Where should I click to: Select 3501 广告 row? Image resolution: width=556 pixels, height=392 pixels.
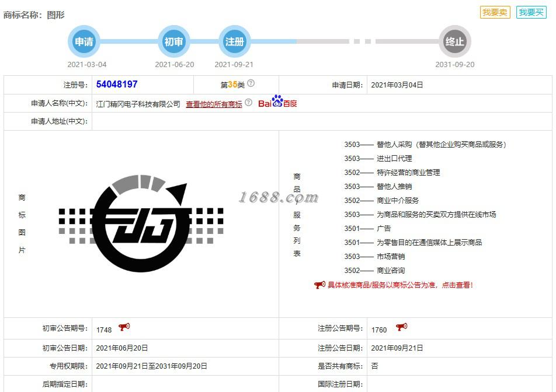(367, 229)
